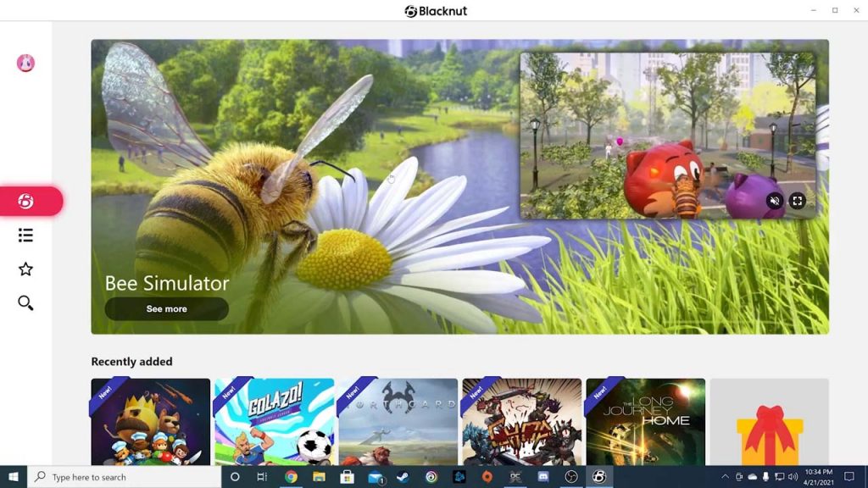Open the user profile avatar

coord(25,63)
